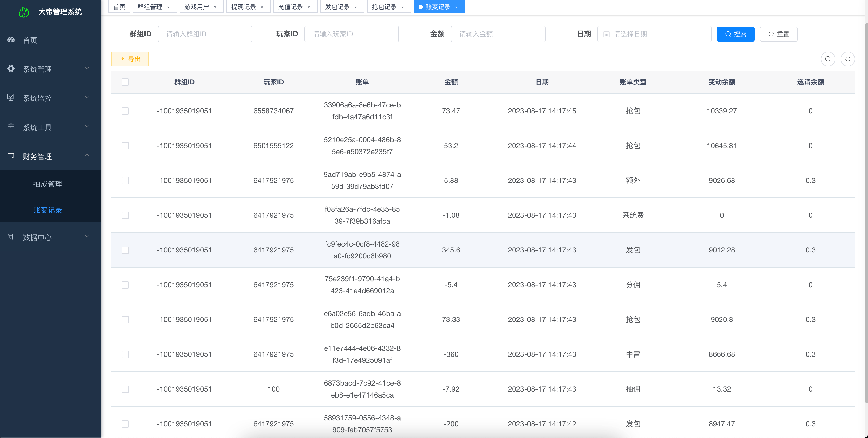This screenshot has width=868, height=438.
Task: Click bill ID starting 33906a6a
Action: click(362, 111)
